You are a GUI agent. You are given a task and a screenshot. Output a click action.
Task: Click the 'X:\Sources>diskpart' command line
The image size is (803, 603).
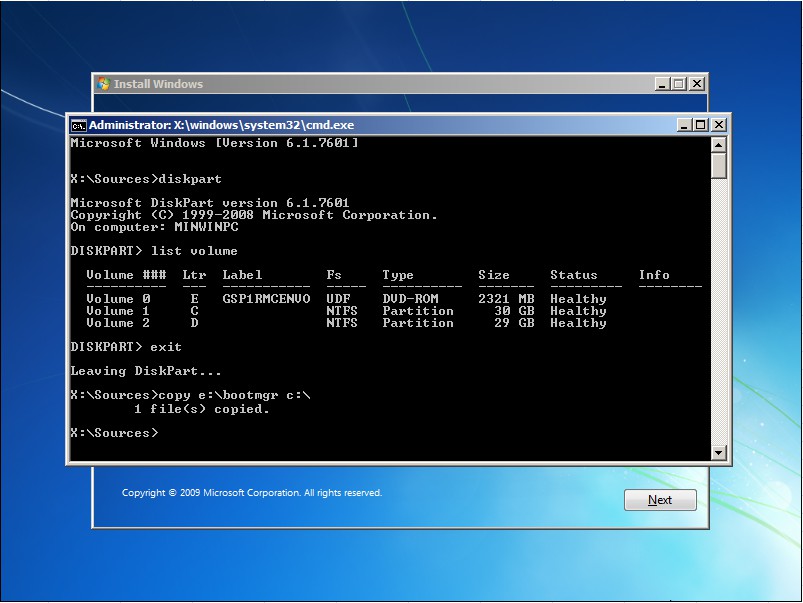[x=146, y=179]
